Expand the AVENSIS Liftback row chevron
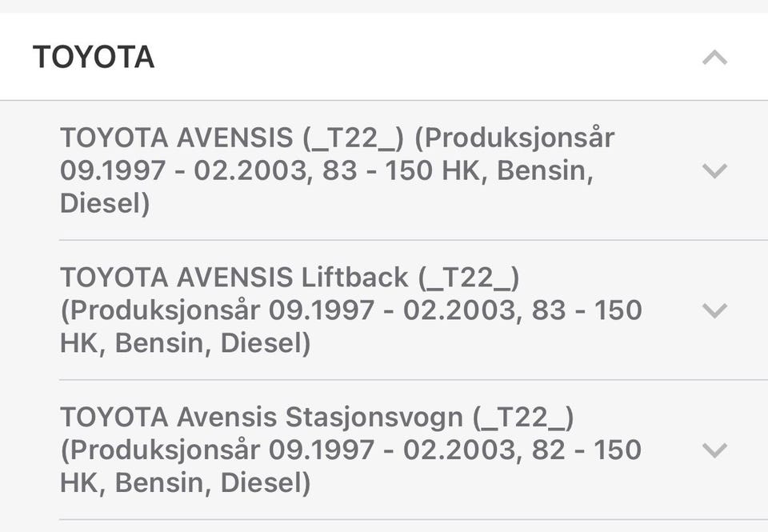 click(714, 310)
